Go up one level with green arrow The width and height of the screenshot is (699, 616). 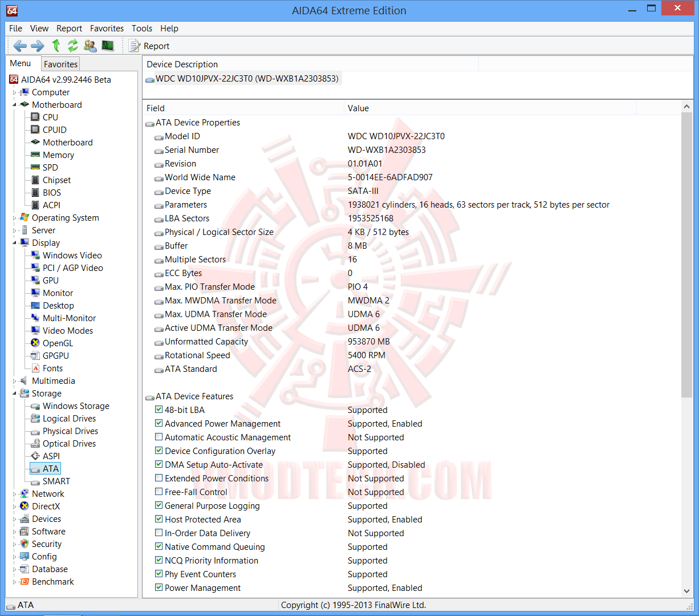[x=56, y=46]
